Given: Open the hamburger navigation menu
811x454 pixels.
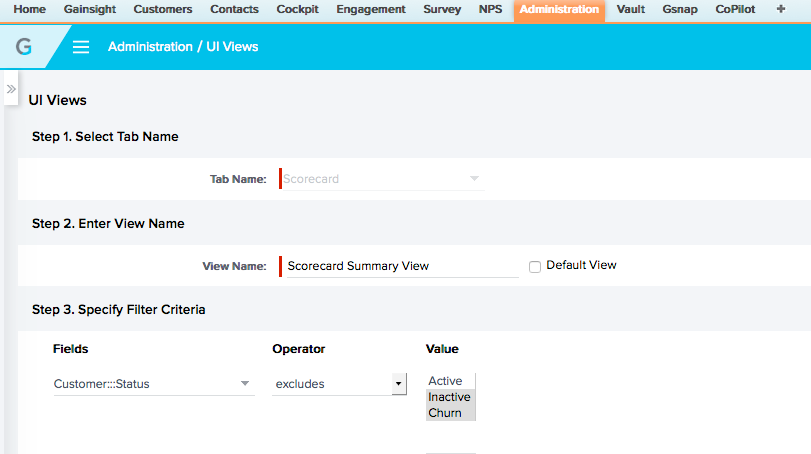Looking at the screenshot, I should pos(81,47).
